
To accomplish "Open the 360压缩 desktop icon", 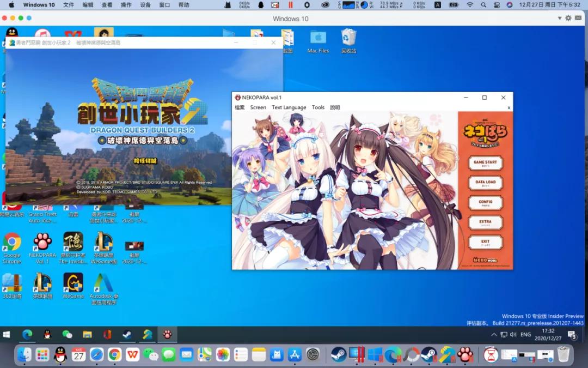I will pyautogui.click(x=12, y=283).
